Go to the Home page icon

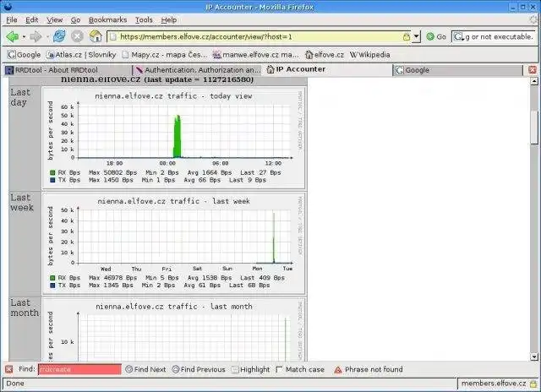(96, 36)
